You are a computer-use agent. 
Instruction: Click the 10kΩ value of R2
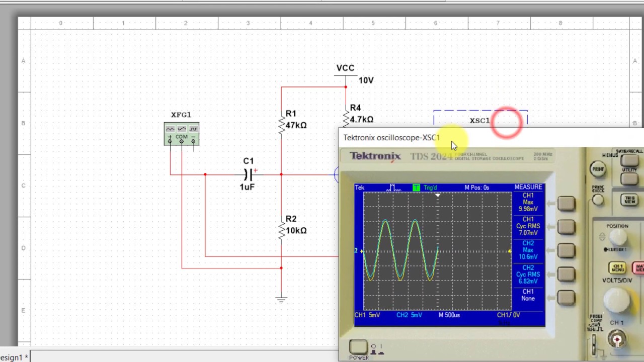(296, 231)
